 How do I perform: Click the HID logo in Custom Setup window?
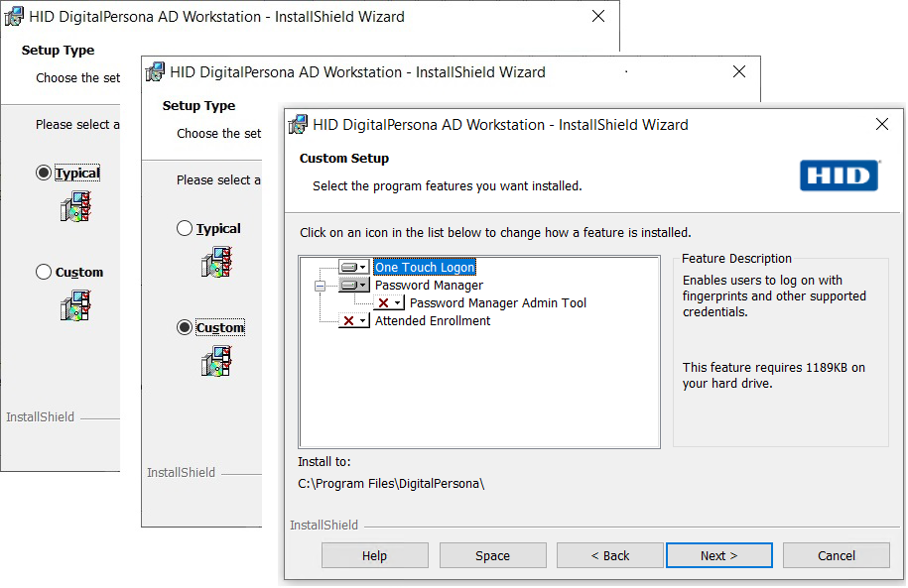point(840,176)
